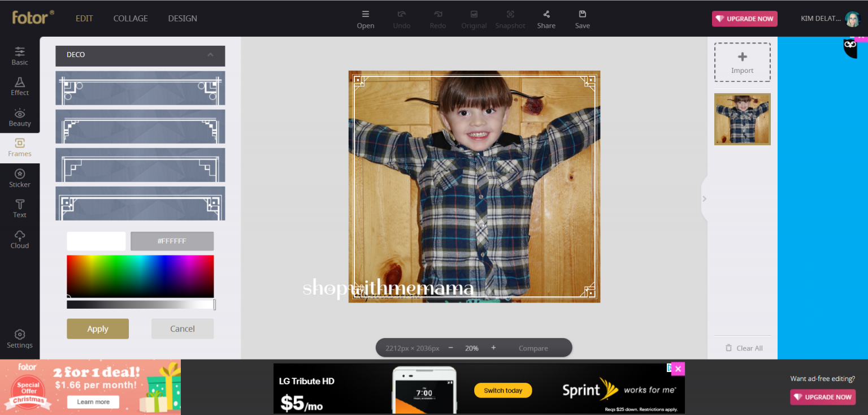
Task: Open the Sticker panel
Action: pyautogui.click(x=20, y=178)
